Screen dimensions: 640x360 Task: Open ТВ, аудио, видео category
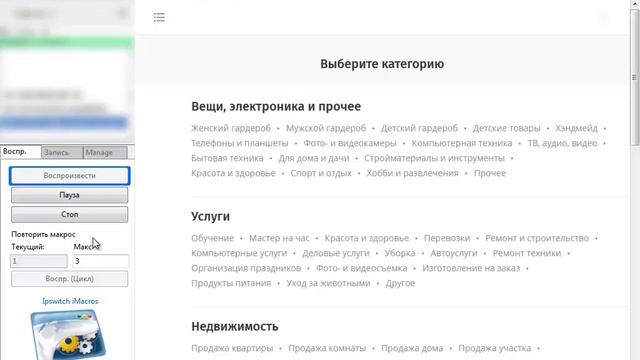(x=562, y=143)
